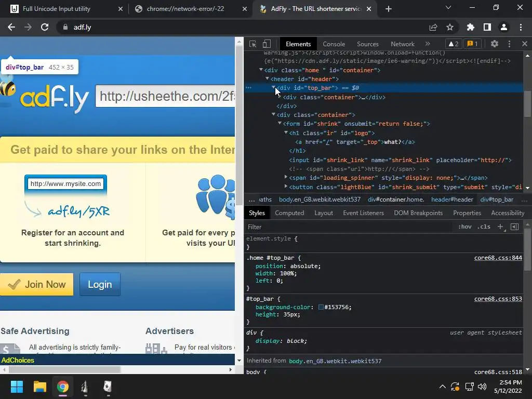The height and width of the screenshot is (399, 532).
Task: Click the styles Filter input field
Action: pyautogui.click(x=350, y=227)
